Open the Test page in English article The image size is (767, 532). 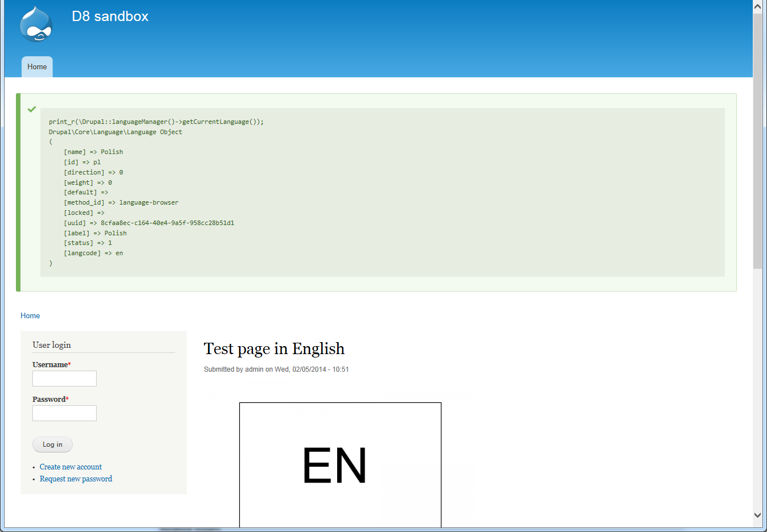click(274, 348)
